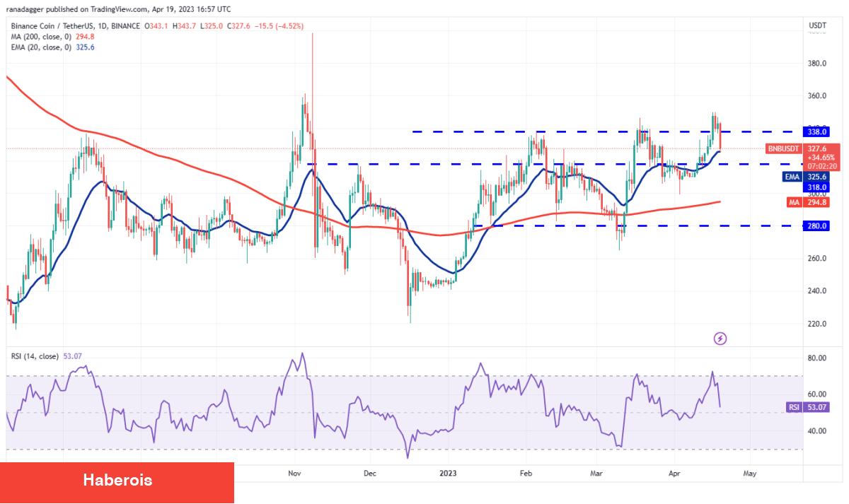The image size is (849, 504).
Task: Click the Mar date axis label
Action: click(x=597, y=474)
